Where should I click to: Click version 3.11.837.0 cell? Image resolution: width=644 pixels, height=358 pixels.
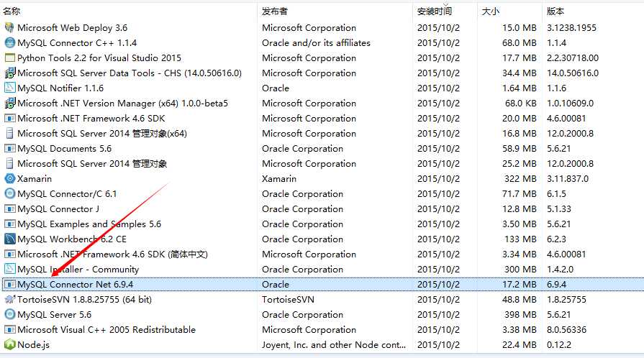coord(568,178)
